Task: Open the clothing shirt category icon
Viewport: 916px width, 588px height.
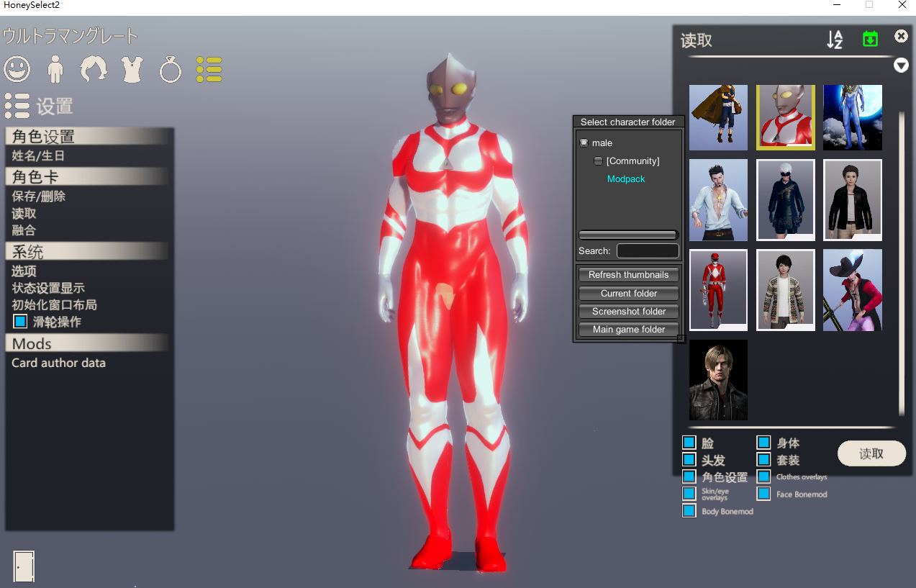Action: tap(132, 69)
